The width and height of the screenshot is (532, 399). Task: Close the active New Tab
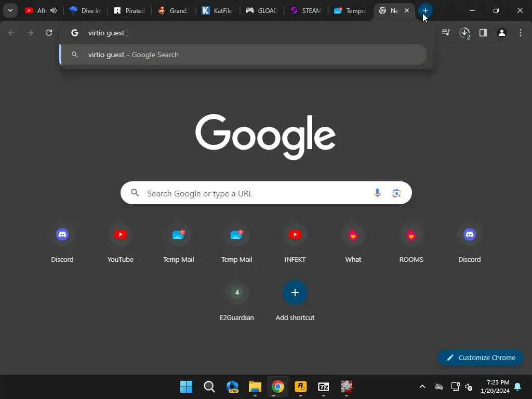point(407,10)
